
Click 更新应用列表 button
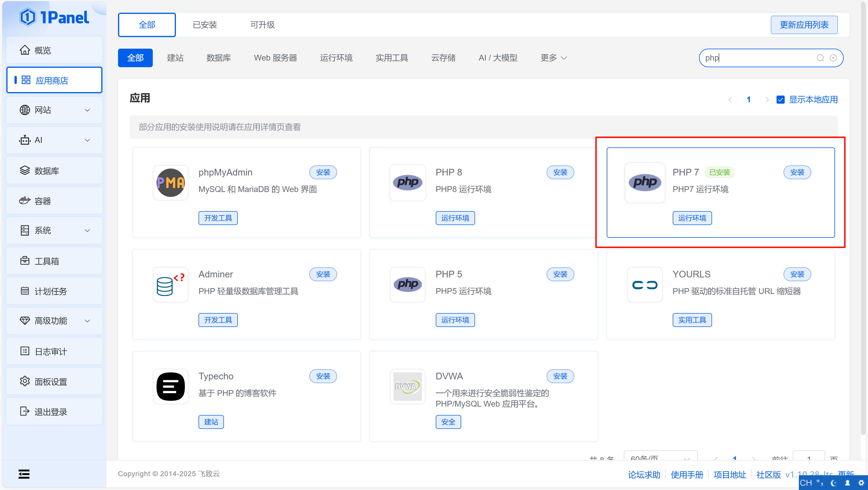click(804, 25)
